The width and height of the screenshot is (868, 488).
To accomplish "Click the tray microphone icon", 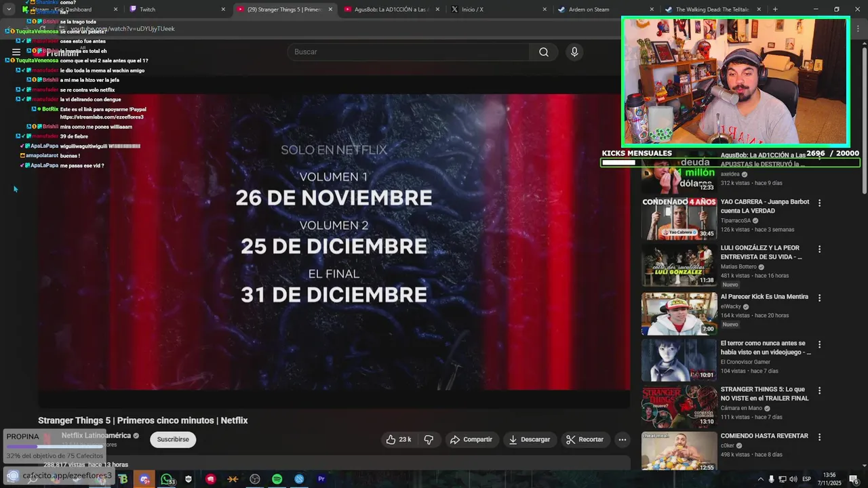I will 771,479.
